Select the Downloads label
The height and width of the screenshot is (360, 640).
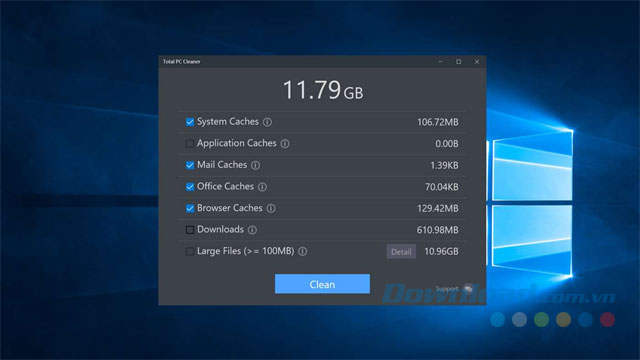220,229
